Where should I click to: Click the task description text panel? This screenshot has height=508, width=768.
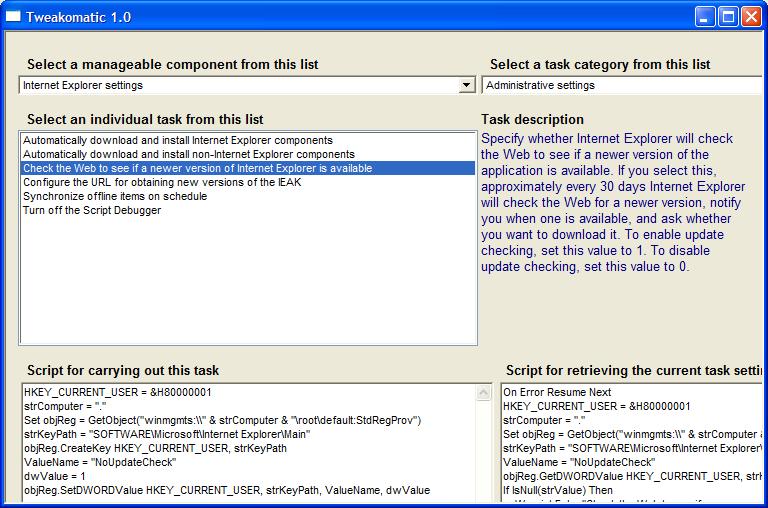click(612, 202)
